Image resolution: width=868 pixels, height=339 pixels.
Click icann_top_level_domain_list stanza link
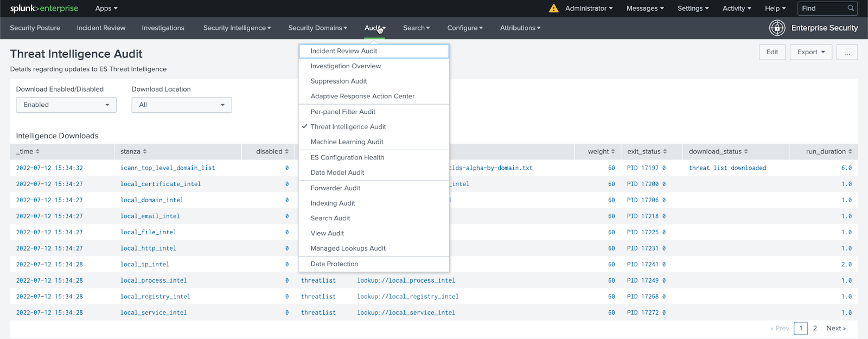[x=168, y=168]
